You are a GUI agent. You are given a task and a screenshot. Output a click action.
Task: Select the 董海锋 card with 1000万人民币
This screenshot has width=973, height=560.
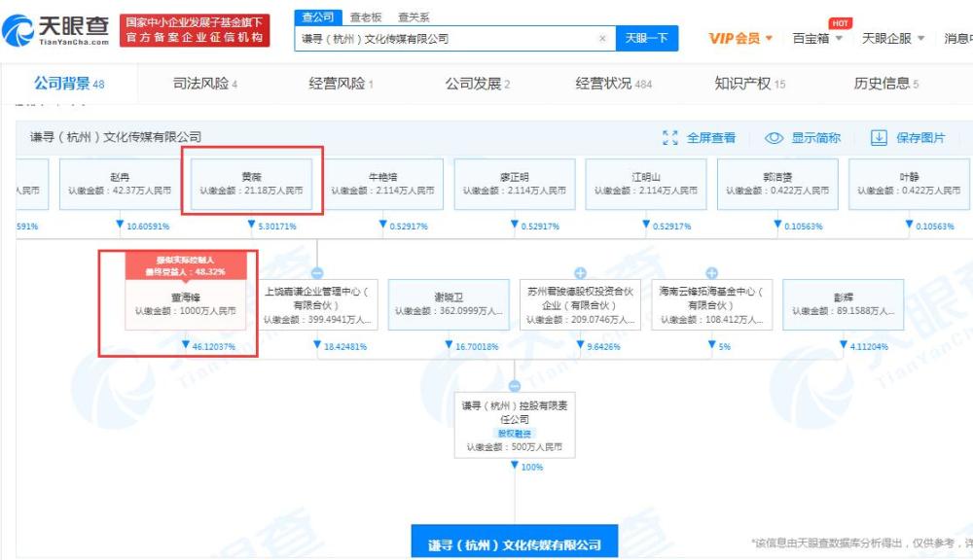tap(186, 304)
